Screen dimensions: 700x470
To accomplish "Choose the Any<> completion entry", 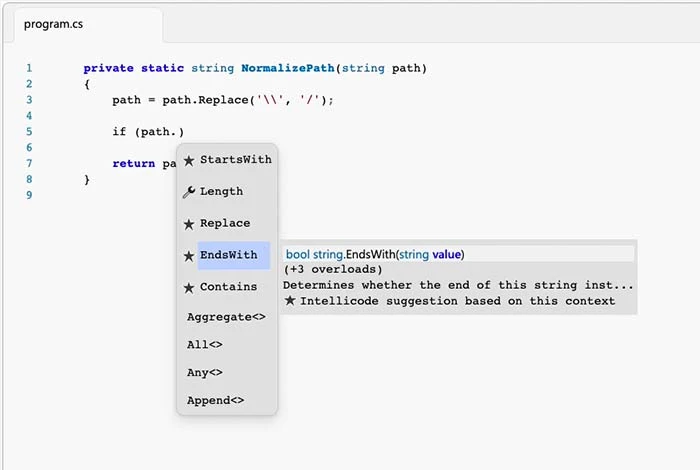I will pyautogui.click(x=204, y=372).
